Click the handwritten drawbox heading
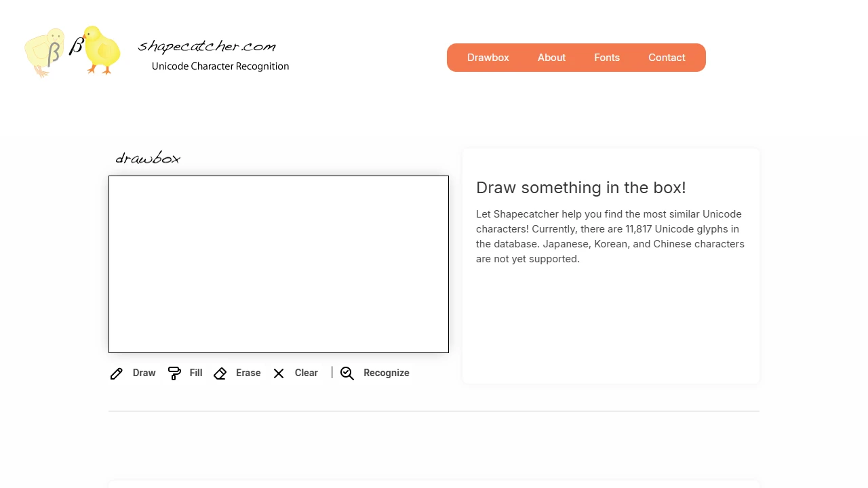Image resolution: width=868 pixels, height=488 pixels. 148,157
